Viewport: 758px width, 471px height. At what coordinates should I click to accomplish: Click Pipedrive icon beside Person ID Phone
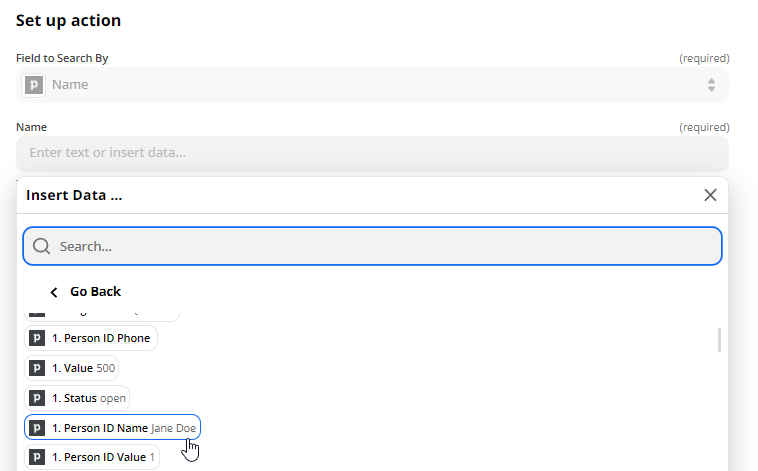37,338
